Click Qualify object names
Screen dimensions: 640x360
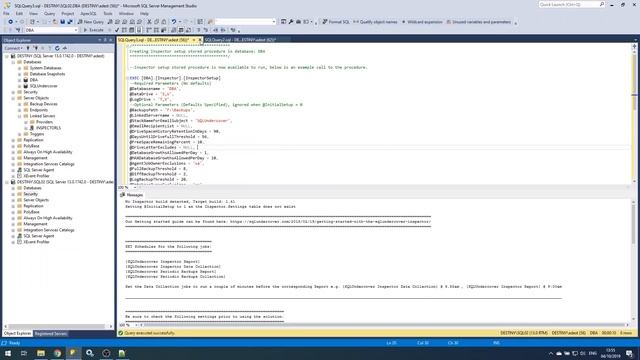(x=375, y=22)
